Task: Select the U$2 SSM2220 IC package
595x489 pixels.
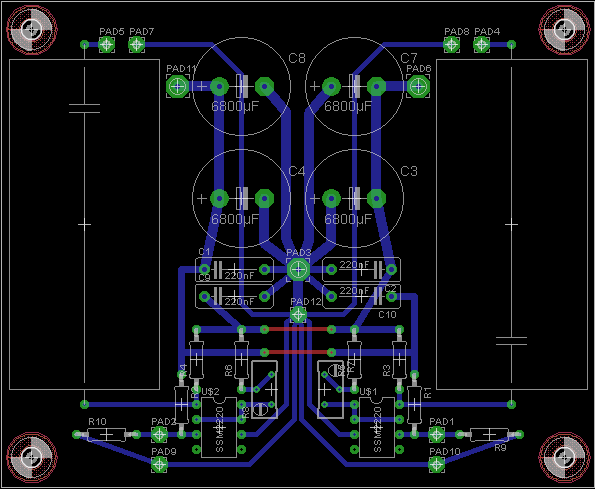Action: pos(219,428)
